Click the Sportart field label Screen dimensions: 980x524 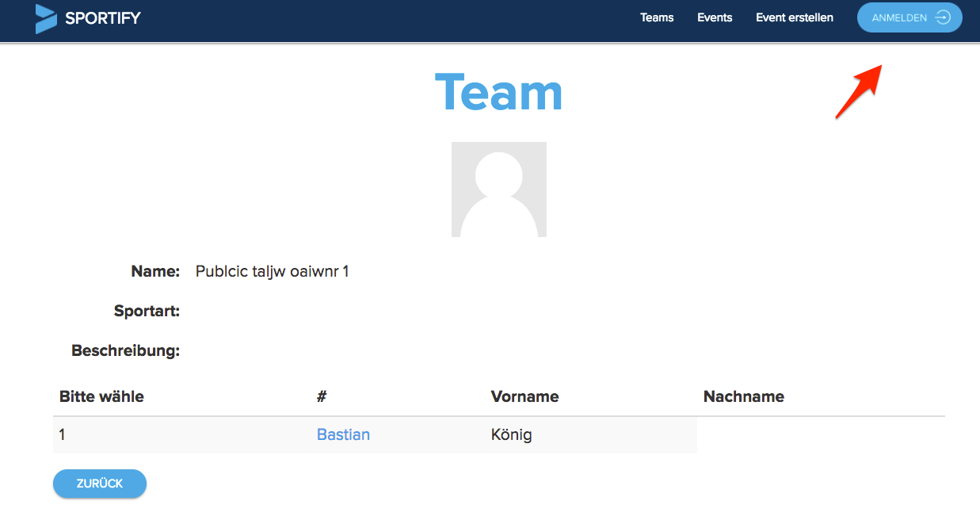tap(147, 311)
